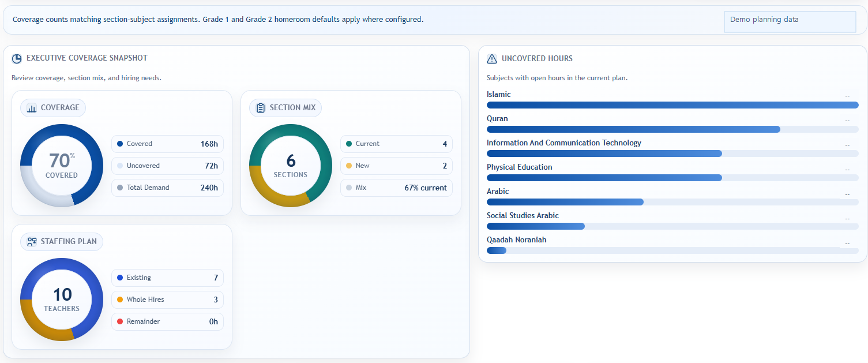Click the Information And Communication Technology bar
Viewport: 868px width, 363px height.
[x=672, y=154]
